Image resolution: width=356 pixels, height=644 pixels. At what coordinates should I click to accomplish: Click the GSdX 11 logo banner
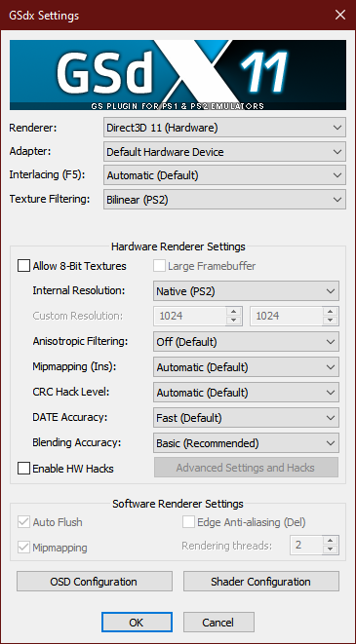[178, 75]
